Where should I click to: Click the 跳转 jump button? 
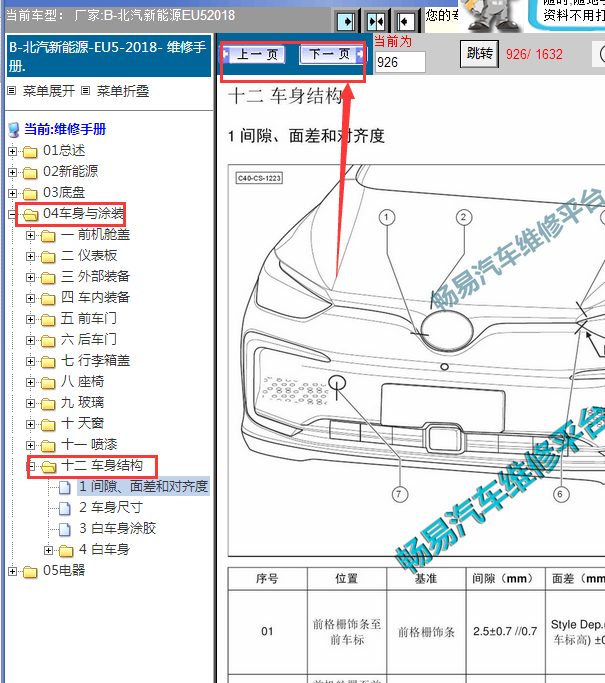479,54
